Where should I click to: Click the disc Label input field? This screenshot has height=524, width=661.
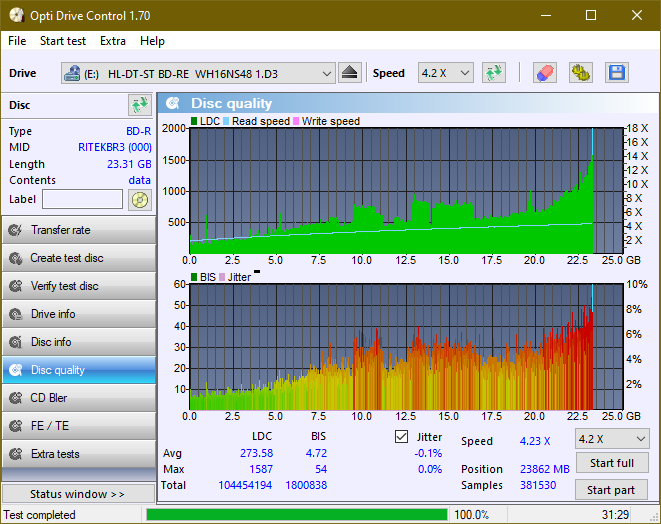coord(83,199)
